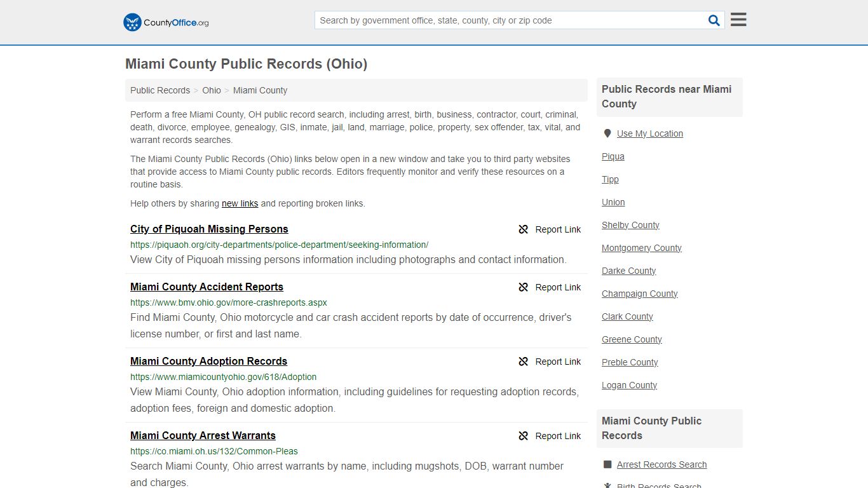Go to Champaign County records
868x488 pixels.
coord(640,294)
